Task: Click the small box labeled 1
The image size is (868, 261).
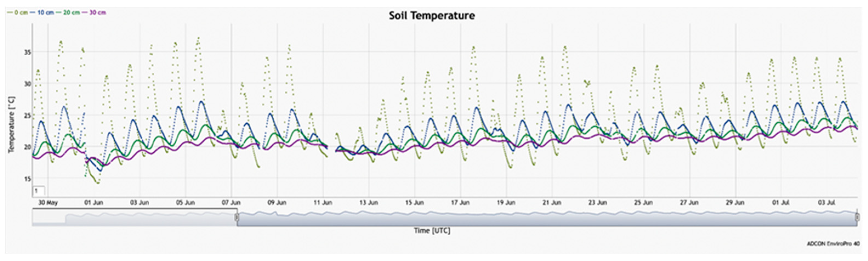Action: coord(38,191)
